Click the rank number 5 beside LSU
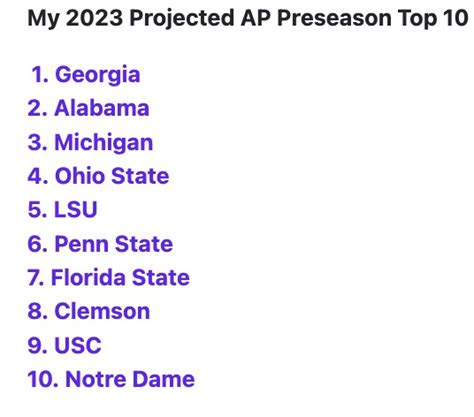 pyautogui.click(x=38, y=210)
